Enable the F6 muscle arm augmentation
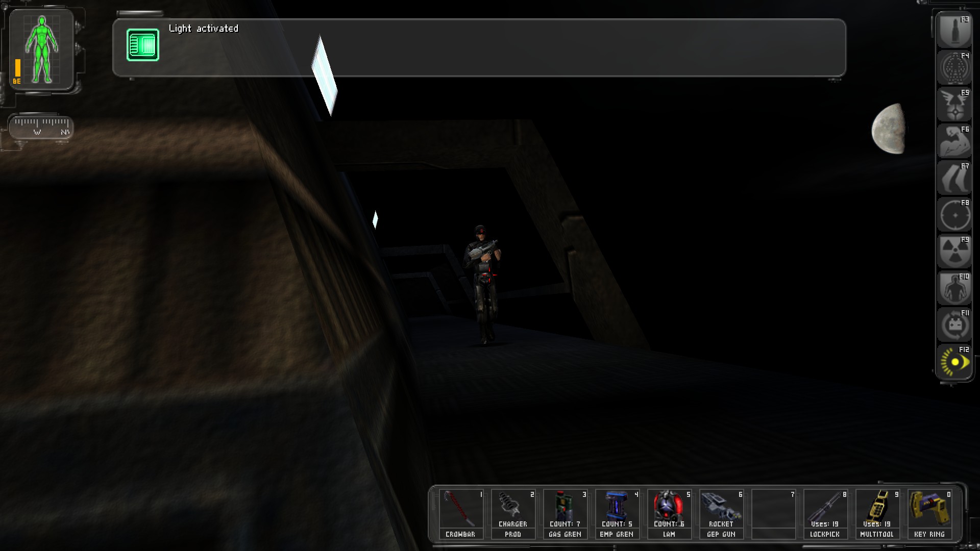The image size is (980, 551). (x=954, y=141)
